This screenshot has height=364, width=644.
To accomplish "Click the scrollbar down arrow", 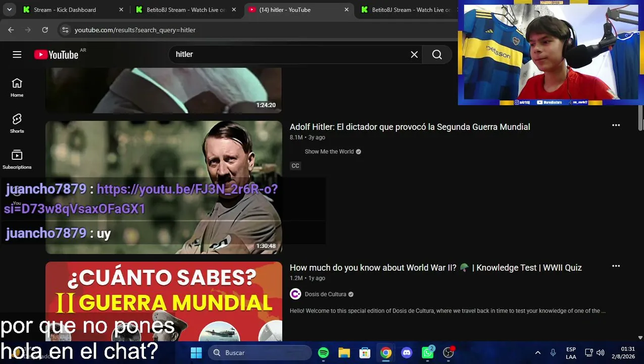I will tap(640, 337).
